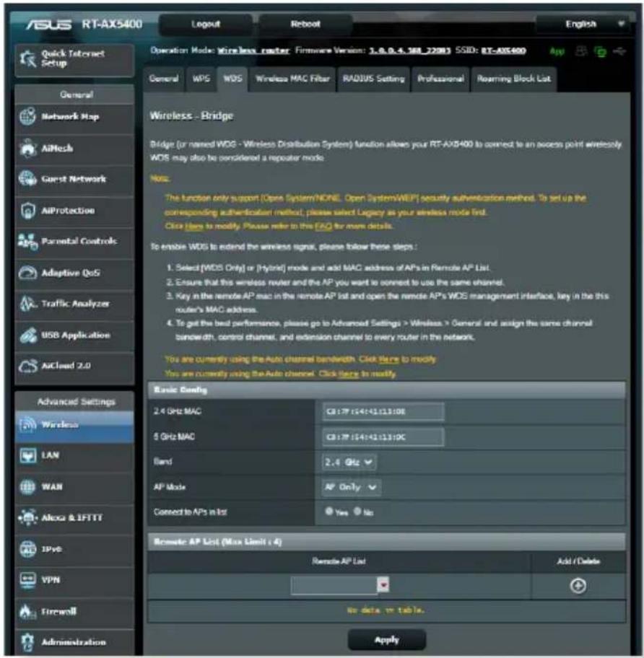This screenshot has width=644, height=658.
Task: Switch to Wireless MAC Filter tab
Action: coord(292,79)
